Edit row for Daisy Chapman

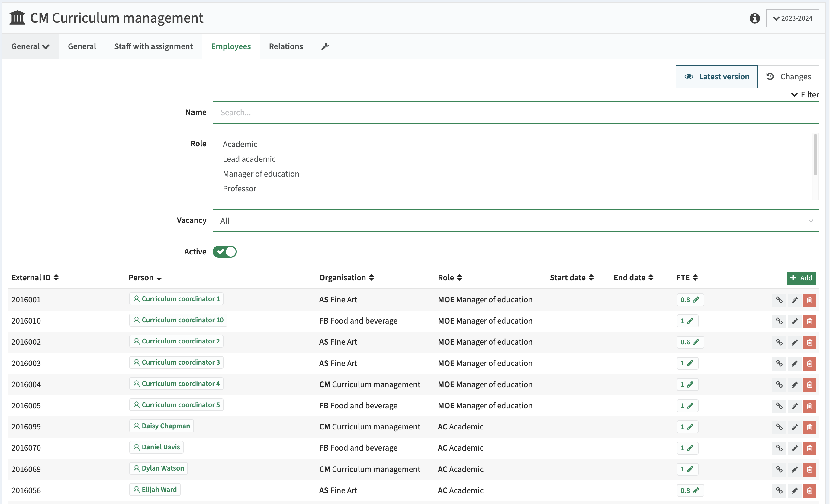794,427
